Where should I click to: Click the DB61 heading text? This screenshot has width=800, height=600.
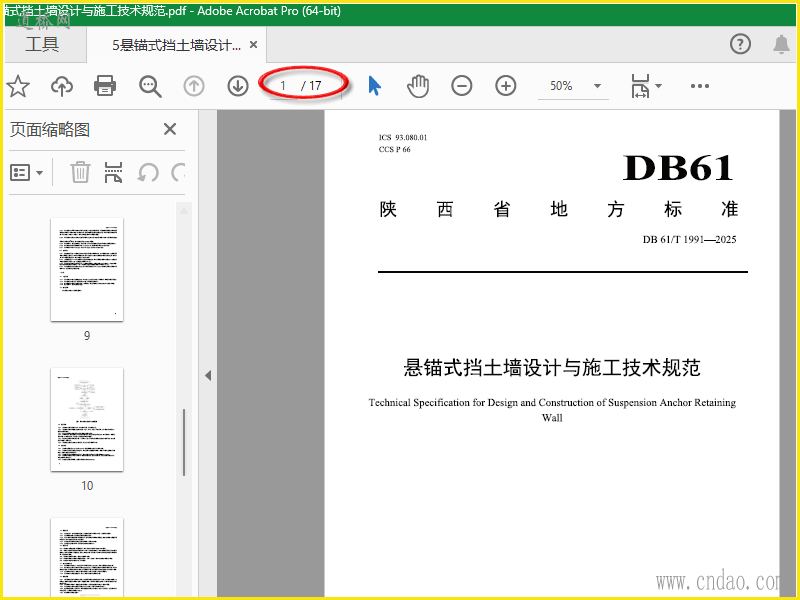pyautogui.click(x=678, y=168)
